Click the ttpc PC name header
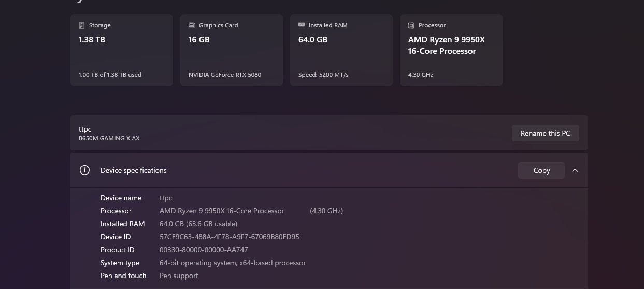The width and height of the screenshot is (644, 289). coord(85,129)
